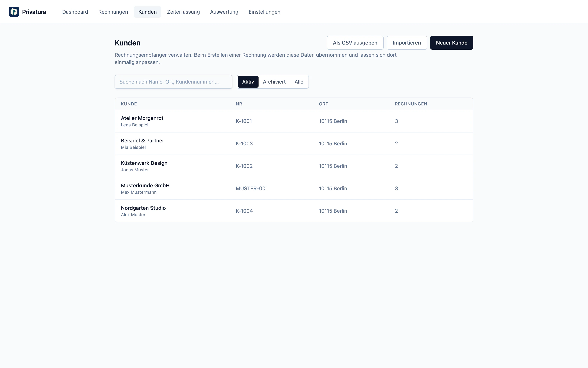Show Archiviert customers
This screenshot has width=588, height=368.
click(x=274, y=82)
